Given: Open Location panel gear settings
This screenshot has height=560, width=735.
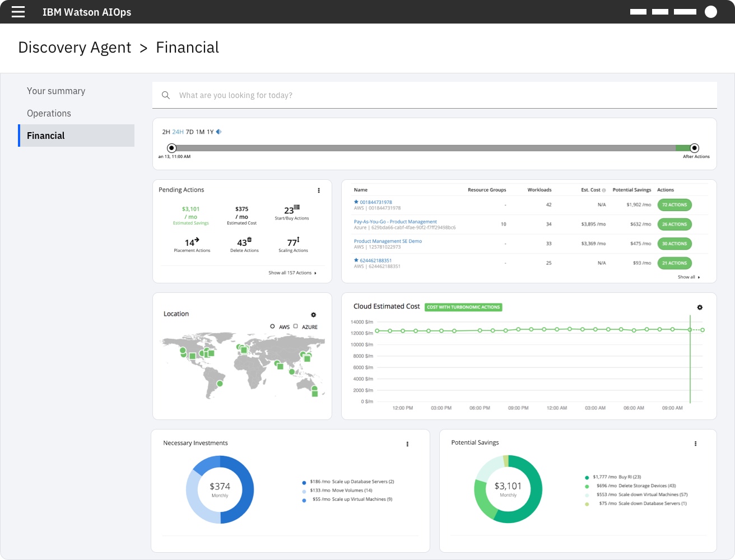Looking at the screenshot, I should (x=313, y=315).
